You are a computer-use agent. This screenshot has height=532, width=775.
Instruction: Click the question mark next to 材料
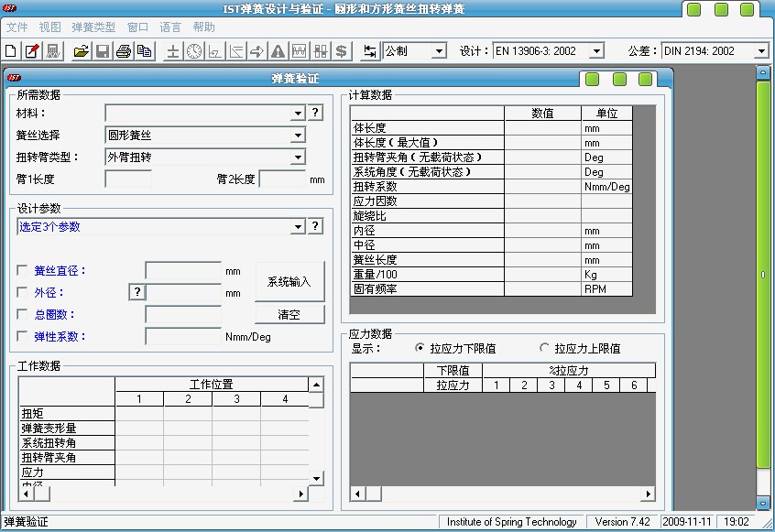(x=315, y=113)
